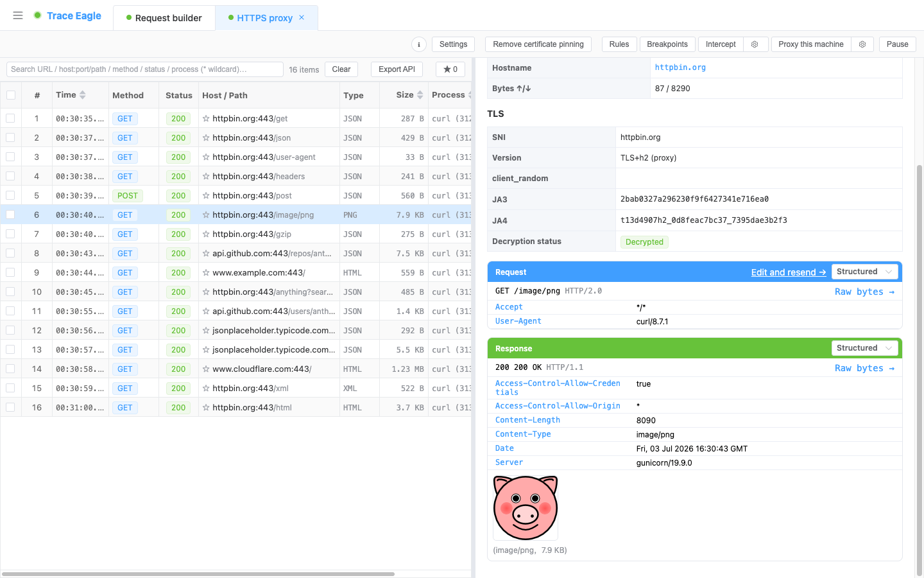
Task: Star the www.cloudflare.com:443 request
Action: click(x=206, y=369)
